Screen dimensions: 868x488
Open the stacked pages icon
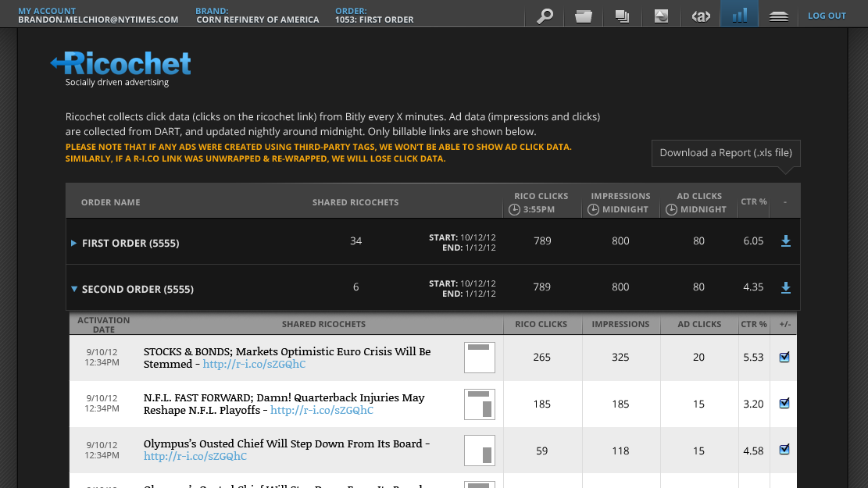622,16
